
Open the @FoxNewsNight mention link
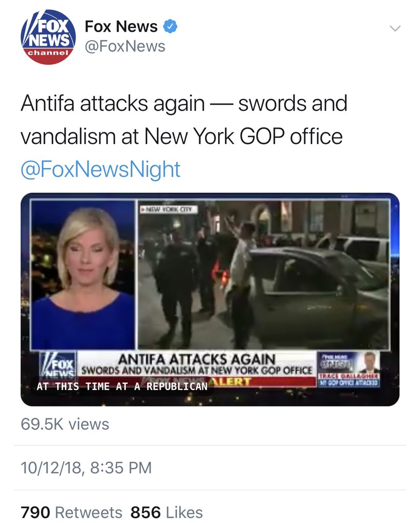[x=101, y=169]
